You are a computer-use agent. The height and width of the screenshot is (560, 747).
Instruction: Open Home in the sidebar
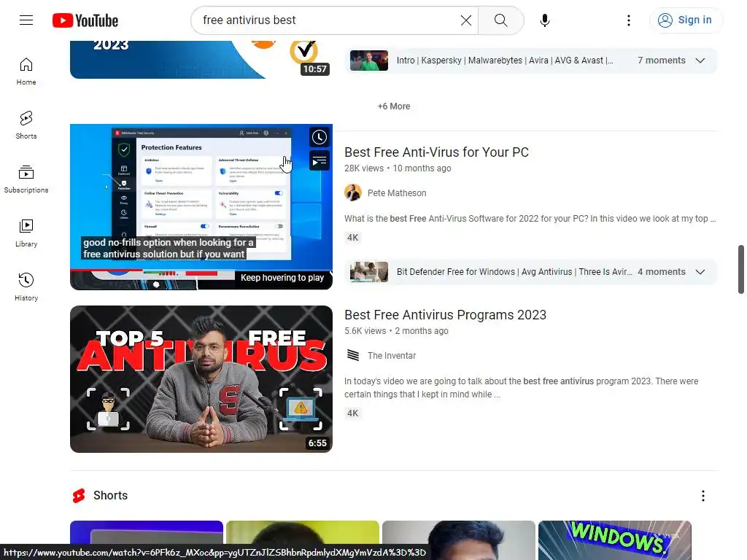click(x=26, y=71)
